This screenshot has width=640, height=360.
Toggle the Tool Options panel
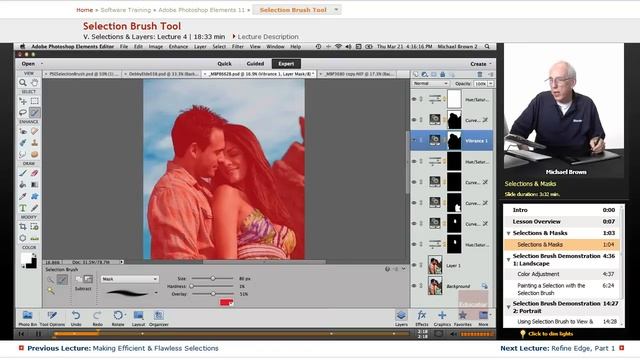point(52,318)
